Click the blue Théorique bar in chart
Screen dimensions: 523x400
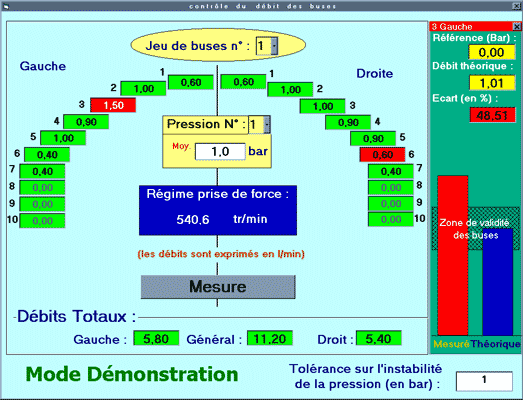point(498,282)
